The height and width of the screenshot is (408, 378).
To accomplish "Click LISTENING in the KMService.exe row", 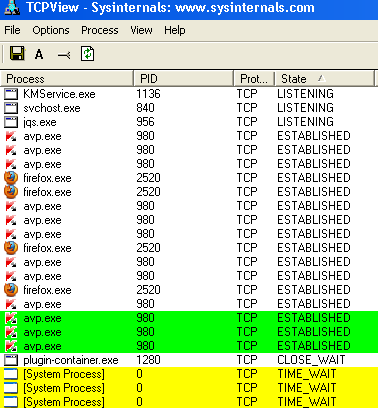I will coord(305,94).
